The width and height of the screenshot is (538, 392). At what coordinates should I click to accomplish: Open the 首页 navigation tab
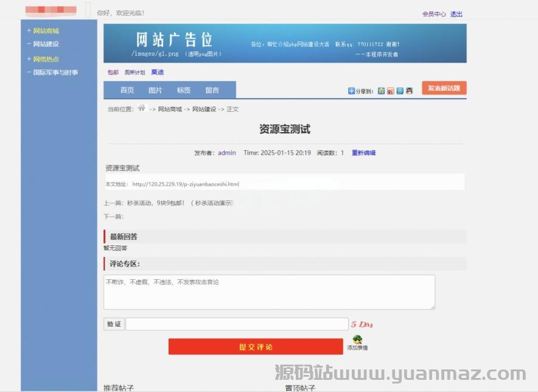pyautogui.click(x=127, y=90)
